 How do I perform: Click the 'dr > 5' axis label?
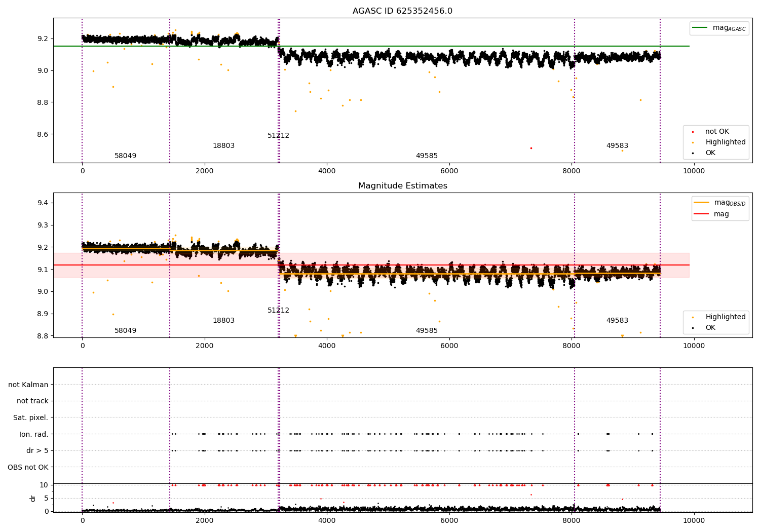coord(37,451)
